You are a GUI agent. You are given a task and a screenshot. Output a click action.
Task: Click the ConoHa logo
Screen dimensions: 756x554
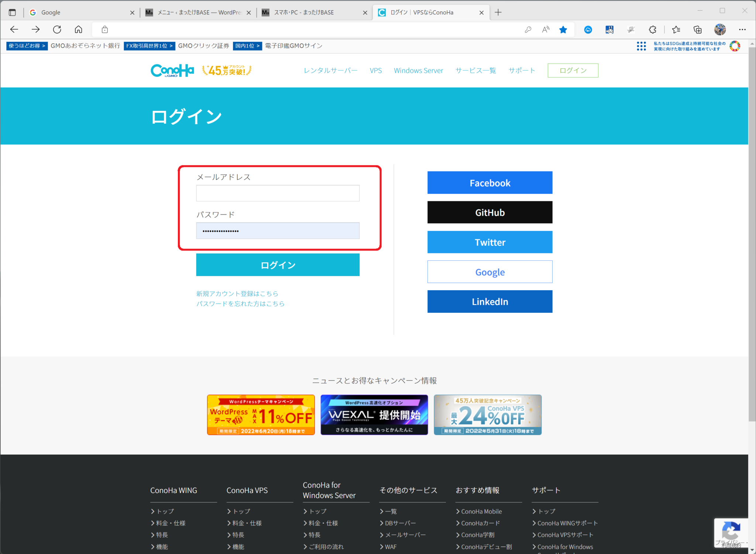click(x=172, y=70)
